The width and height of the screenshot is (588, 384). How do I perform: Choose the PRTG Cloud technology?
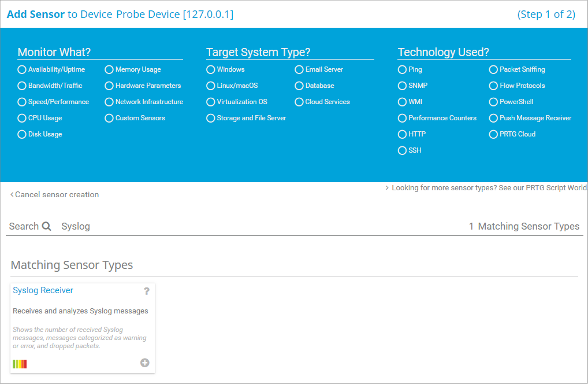coord(493,134)
